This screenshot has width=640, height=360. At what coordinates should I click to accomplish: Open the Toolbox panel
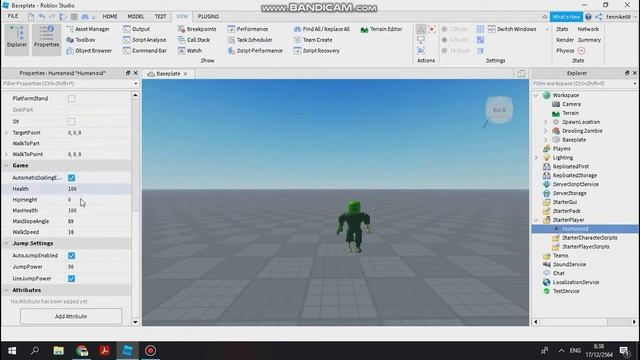[x=81, y=40]
